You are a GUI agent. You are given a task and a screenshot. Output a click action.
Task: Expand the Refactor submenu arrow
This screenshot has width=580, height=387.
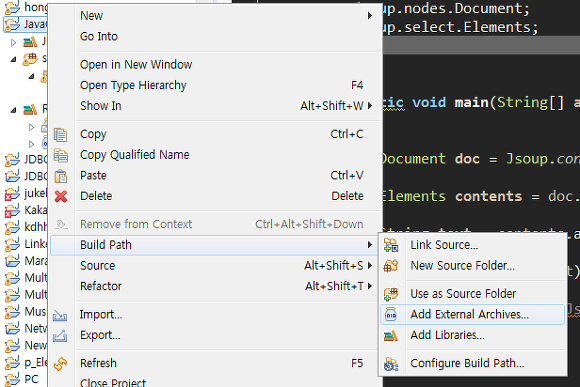(x=370, y=286)
